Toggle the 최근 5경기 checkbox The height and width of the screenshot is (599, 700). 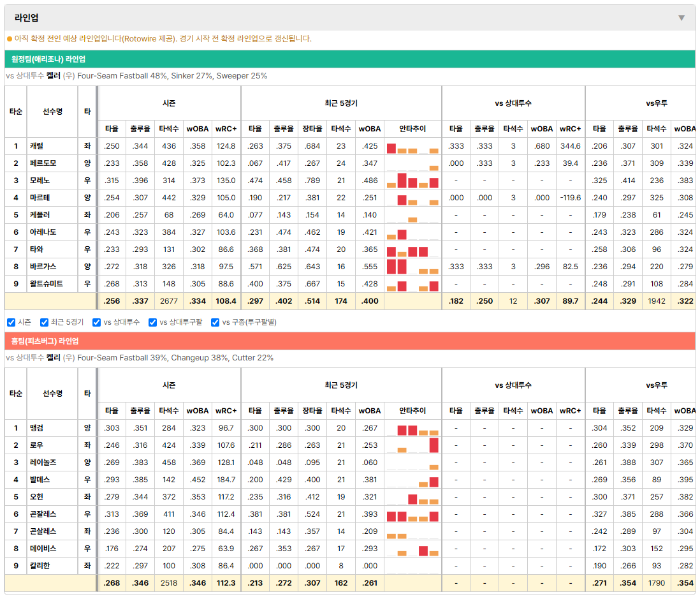point(44,322)
